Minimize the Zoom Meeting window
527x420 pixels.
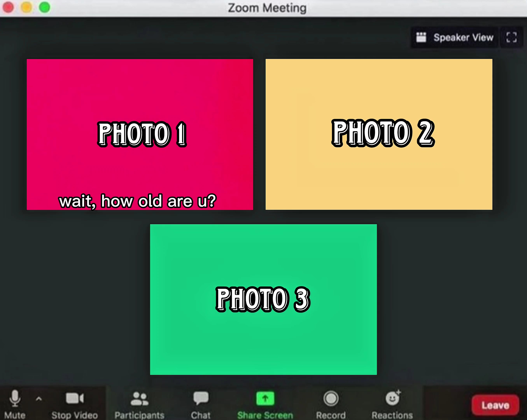(26, 7)
